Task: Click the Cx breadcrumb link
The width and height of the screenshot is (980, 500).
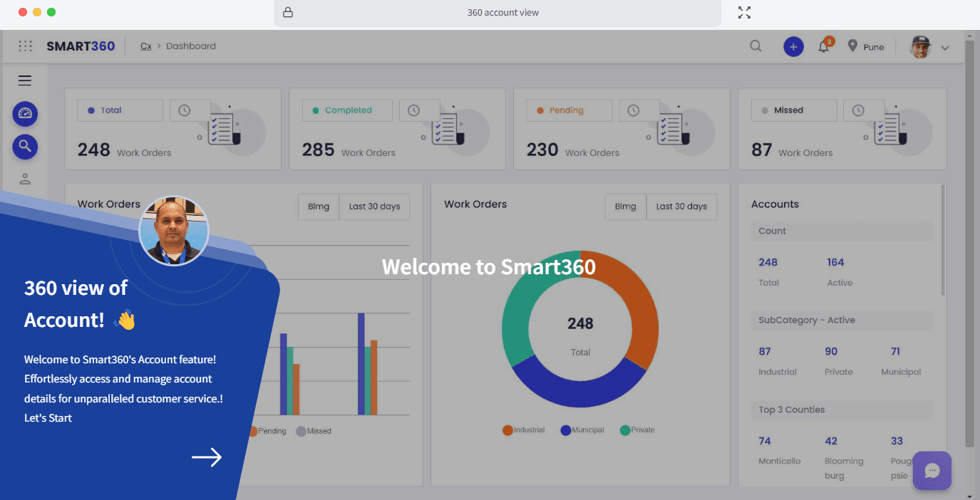Action: pyautogui.click(x=145, y=46)
